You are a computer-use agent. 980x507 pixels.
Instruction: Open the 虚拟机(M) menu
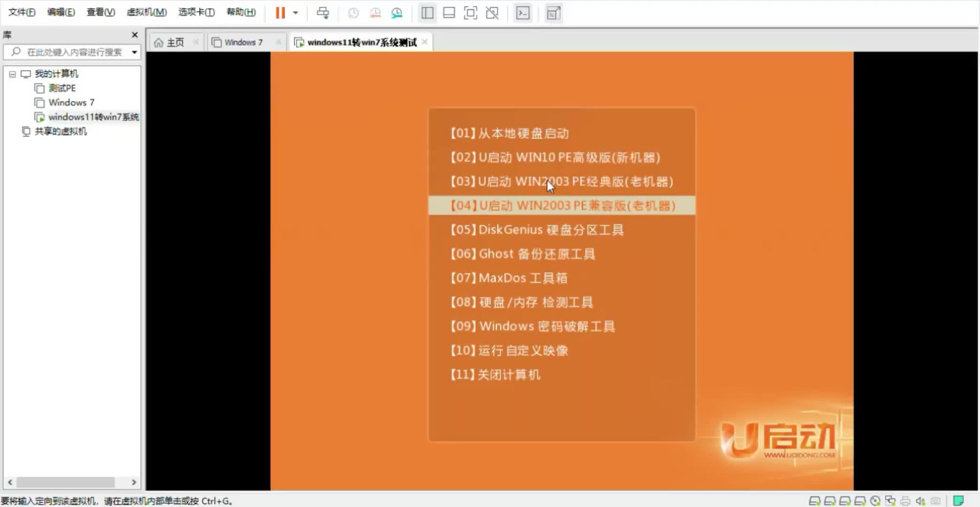(146, 12)
